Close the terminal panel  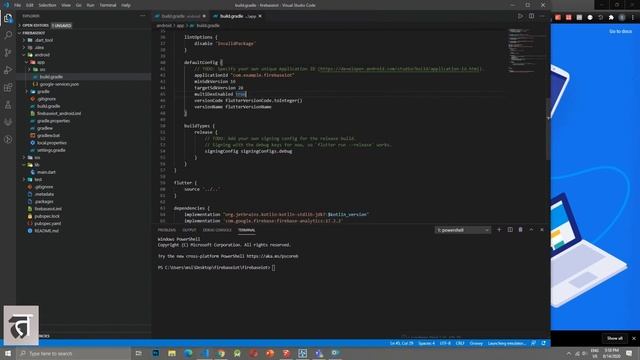point(542,230)
